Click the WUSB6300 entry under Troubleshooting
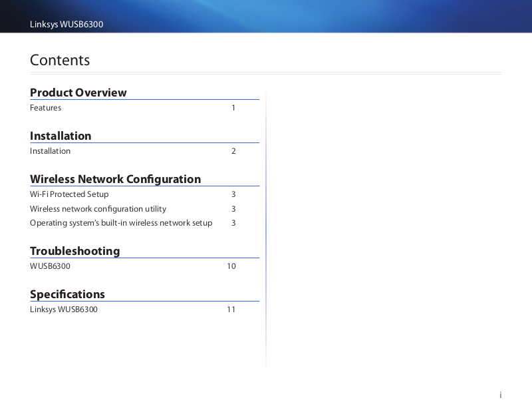This screenshot has width=532, height=412. [x=50, y=266]
